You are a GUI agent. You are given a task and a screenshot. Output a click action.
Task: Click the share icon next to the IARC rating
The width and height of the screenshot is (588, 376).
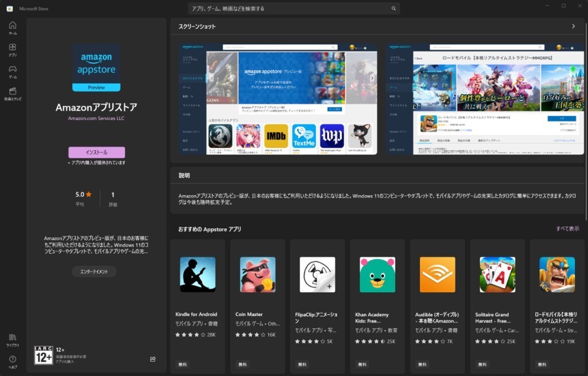pos(152,359)
